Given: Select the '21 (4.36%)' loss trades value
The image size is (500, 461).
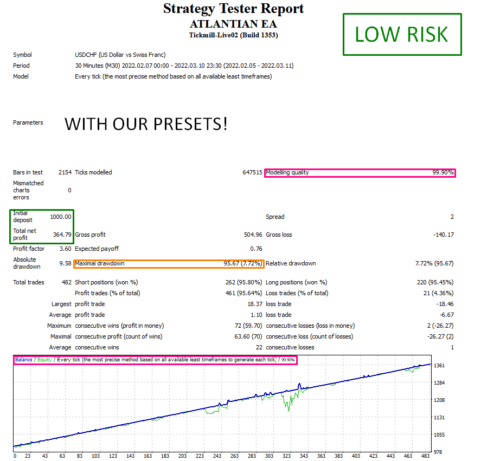Looking at the screenshot, I should tap(438, 293).
